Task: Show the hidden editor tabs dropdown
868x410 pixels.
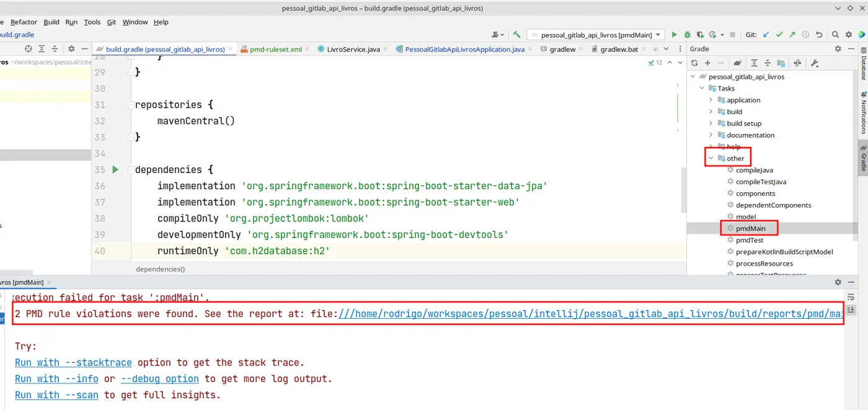Action: click(x=666, y=49)
